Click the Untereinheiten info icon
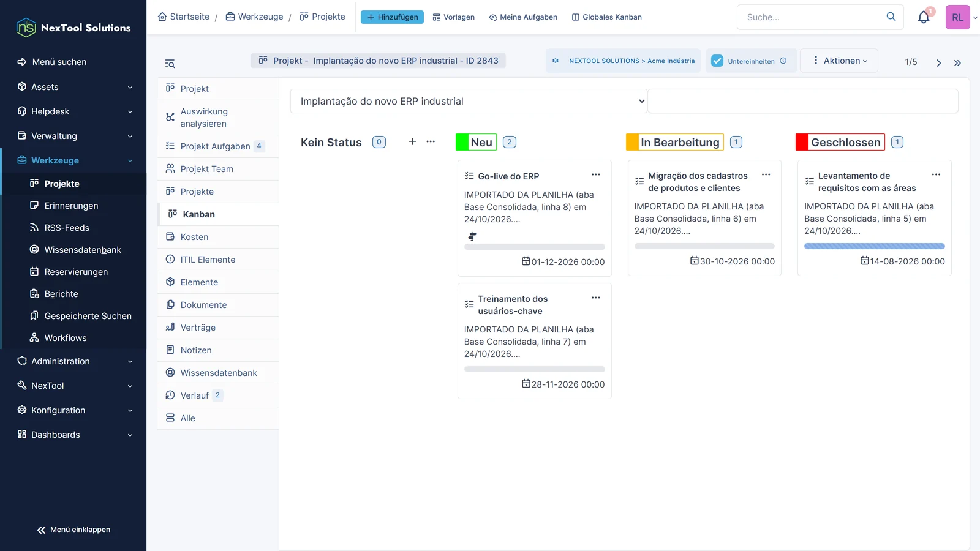980x551 pixels. (783, 61)
